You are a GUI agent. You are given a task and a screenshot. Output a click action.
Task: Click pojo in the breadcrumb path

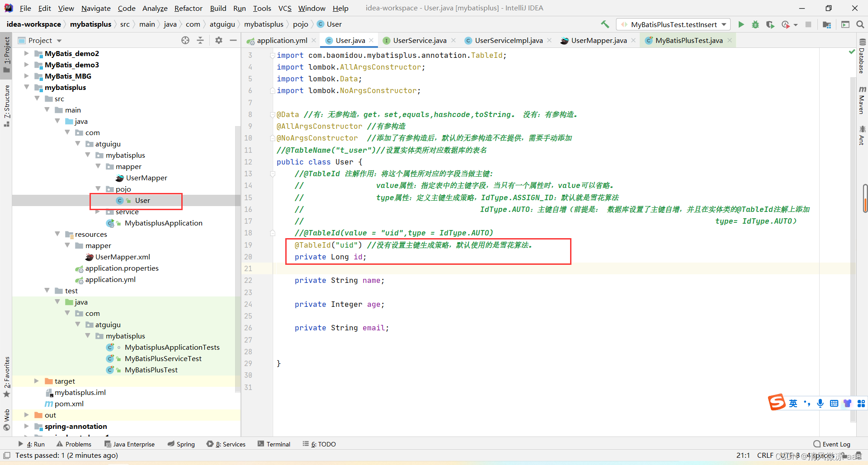[300, 24]
